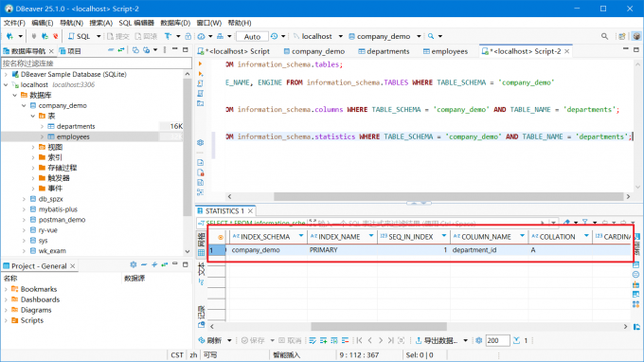Select the employees table in navigator
The image size is (644, 362).
point(73,136)
